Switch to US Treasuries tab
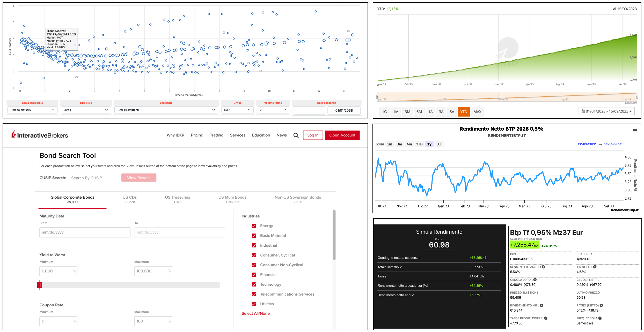The width and height of the screenshot is (644, 332). click(x=178, y=199)
